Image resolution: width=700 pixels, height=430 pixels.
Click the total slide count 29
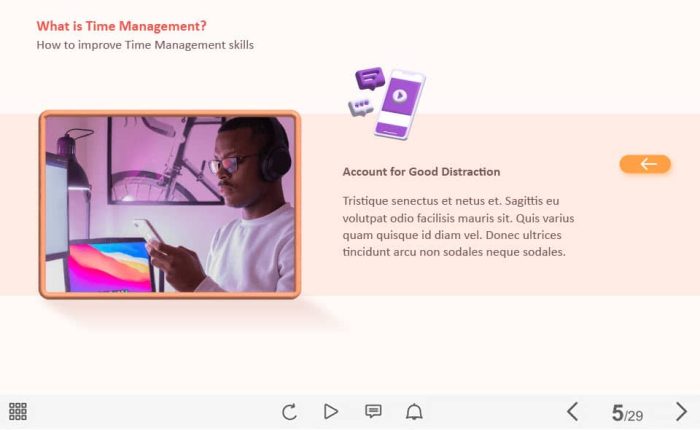coord(635,416)
